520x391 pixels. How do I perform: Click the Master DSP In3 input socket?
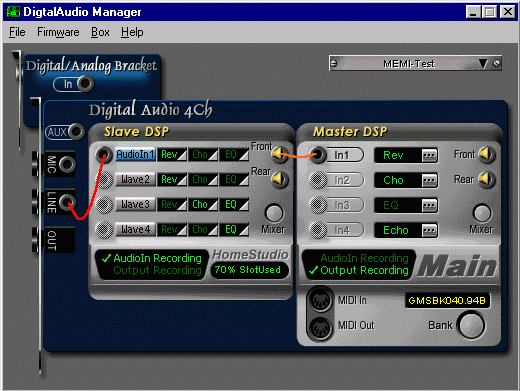click(x=318, y=205)
